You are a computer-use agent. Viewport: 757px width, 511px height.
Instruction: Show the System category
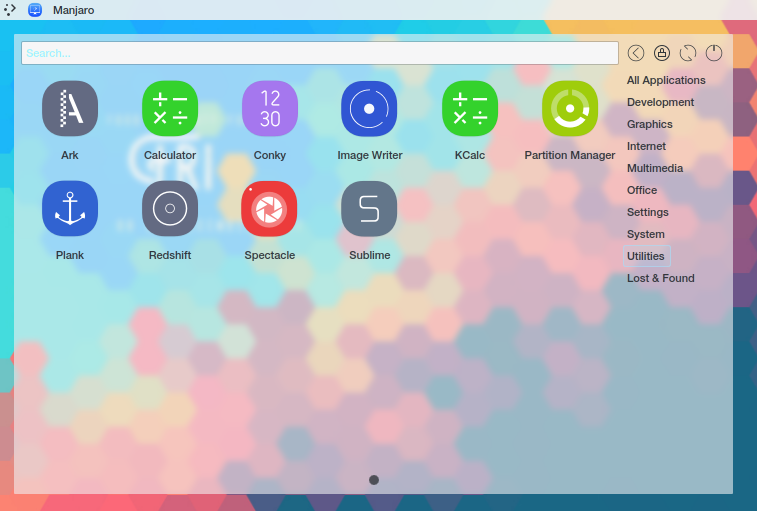point(645,234)
